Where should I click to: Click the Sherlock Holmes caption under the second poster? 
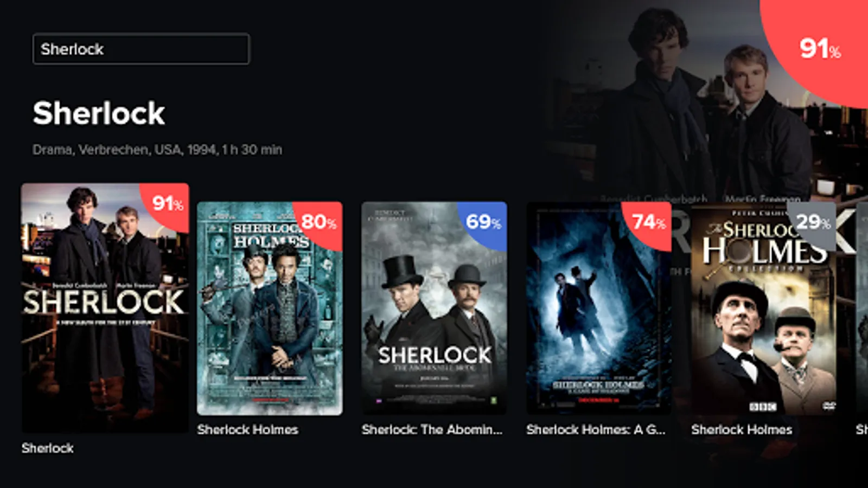coord(247,429)
